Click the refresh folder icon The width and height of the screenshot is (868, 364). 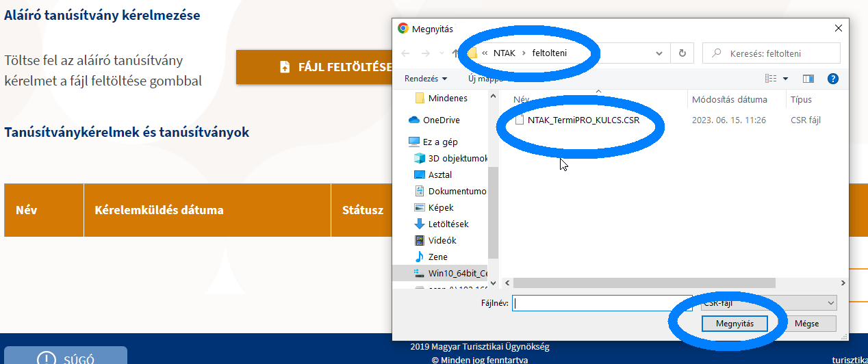(682, 53)
